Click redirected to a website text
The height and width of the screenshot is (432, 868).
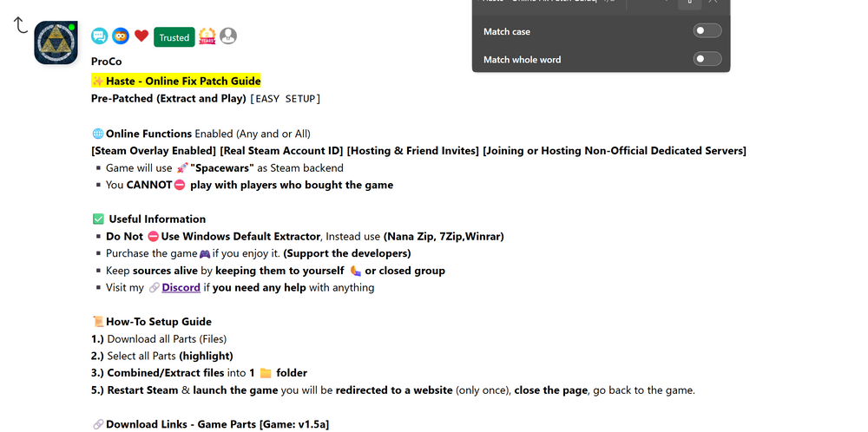(394, 390)
